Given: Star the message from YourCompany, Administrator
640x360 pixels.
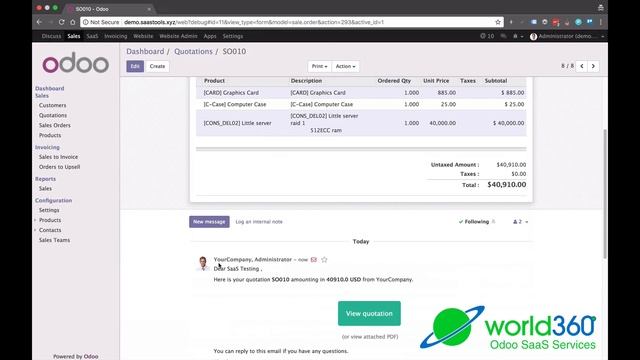Looking at the screenshot, I should coord(324,260).
